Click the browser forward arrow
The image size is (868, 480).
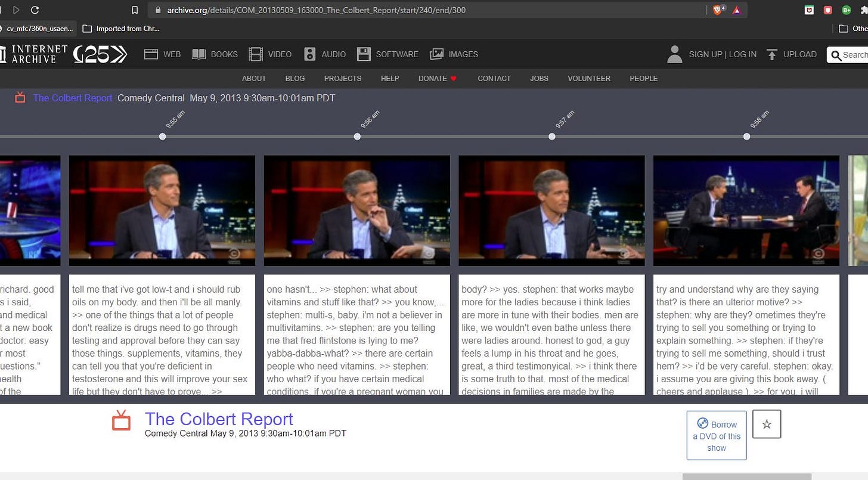tap(15, 10)
